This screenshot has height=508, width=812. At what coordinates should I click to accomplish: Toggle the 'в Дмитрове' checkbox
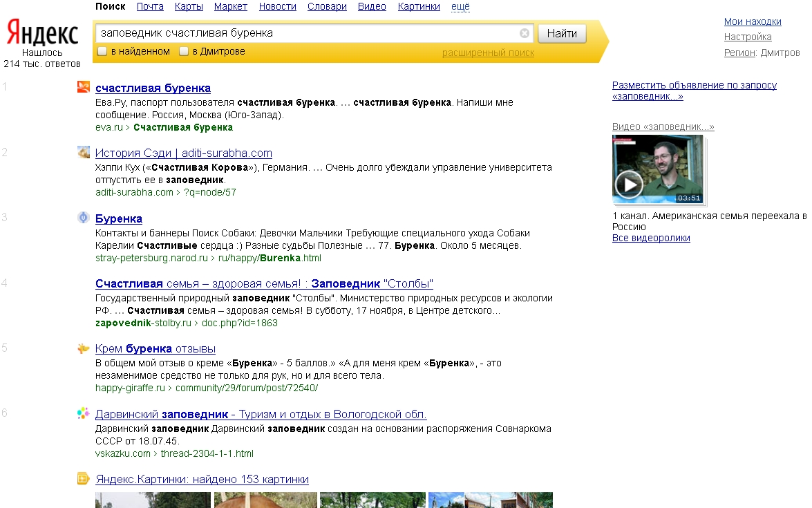click(184, 51)
